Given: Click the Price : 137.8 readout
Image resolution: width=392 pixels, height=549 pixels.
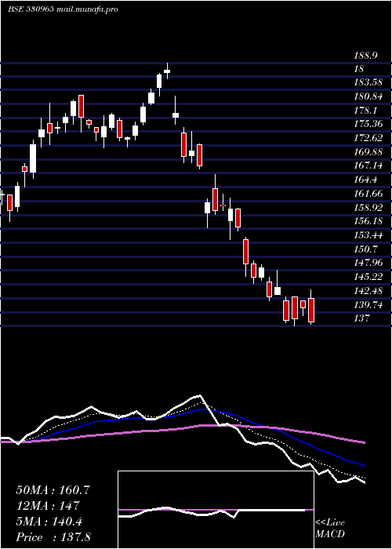Looking at the screenshot, I should 53,537.
